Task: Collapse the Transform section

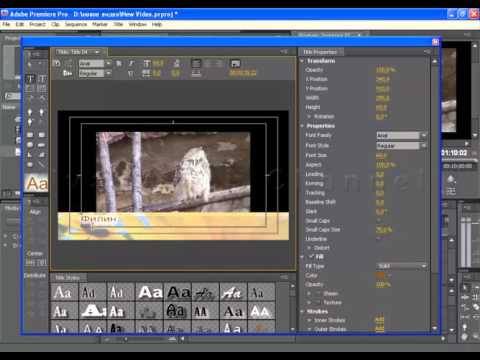Action: [302, 61]
